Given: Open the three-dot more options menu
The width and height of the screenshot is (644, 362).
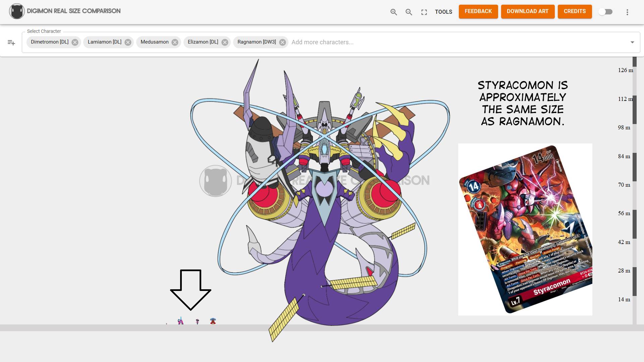Looking at the screenshot, I should coord(627,12).
